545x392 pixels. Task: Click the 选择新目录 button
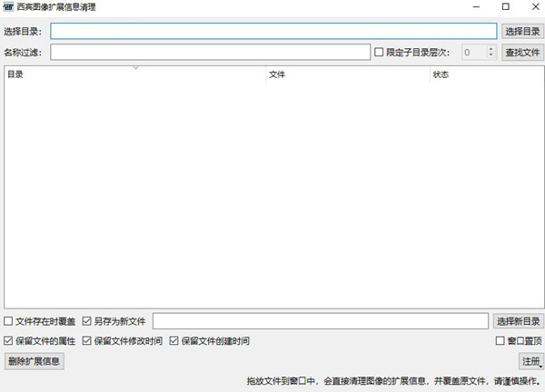click(519, 321)
